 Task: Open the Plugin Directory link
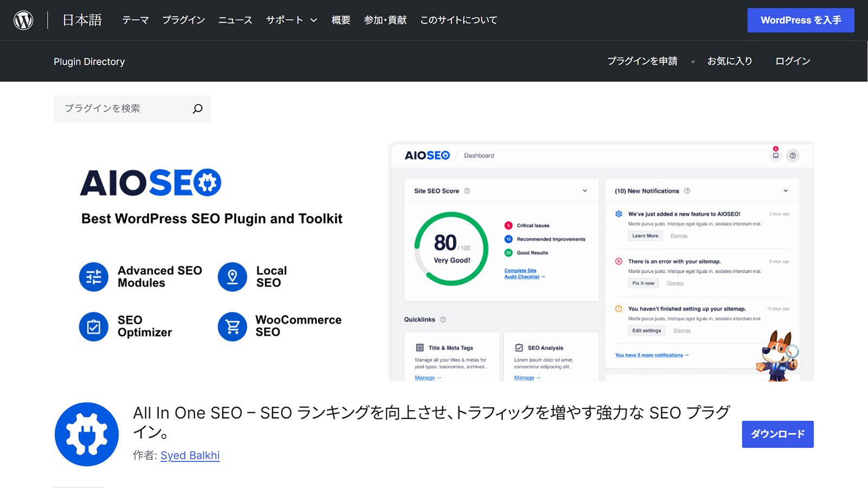coord(89,62)
